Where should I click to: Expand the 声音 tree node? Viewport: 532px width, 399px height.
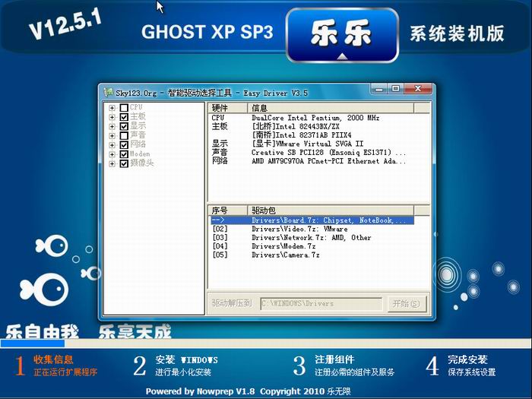[x=112, y=136]
